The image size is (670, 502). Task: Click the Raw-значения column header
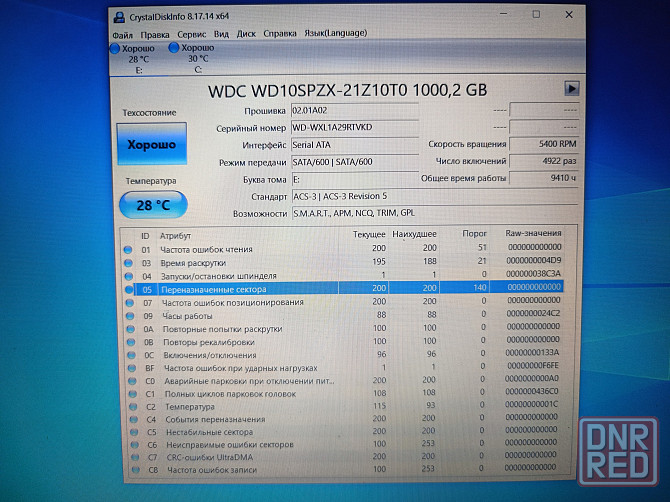click(x=533, y=233)
